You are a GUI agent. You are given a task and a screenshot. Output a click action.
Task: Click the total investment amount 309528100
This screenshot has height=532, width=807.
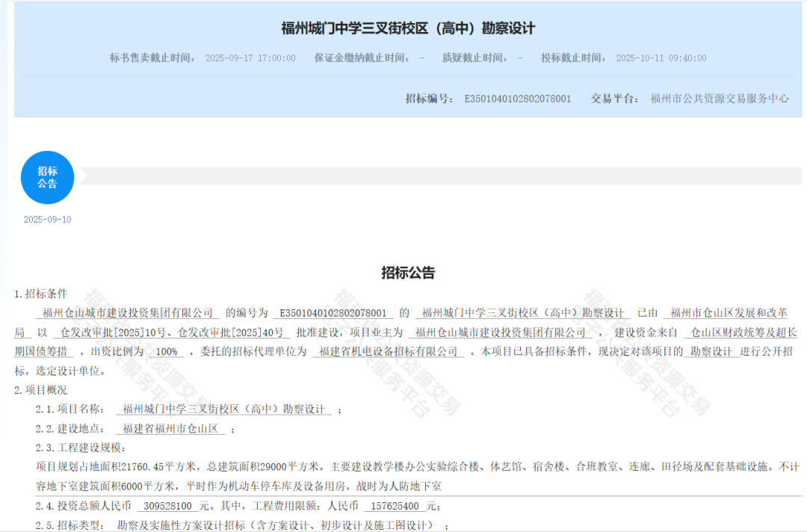point(167,507)
